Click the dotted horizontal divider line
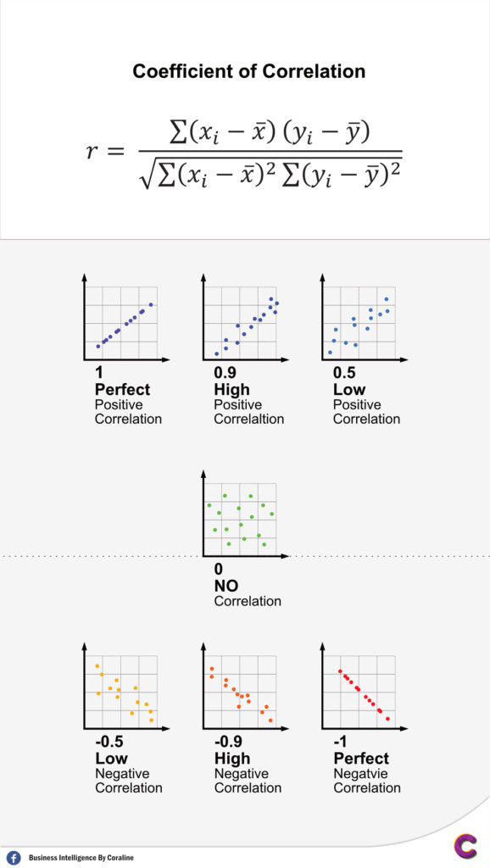490x868 pixels. tap(245, 556)
